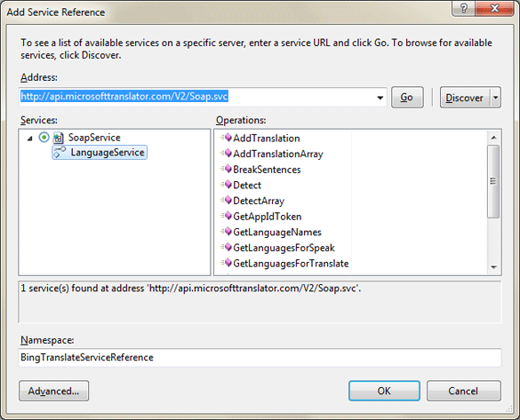Click the SoapService document icon

59,138
